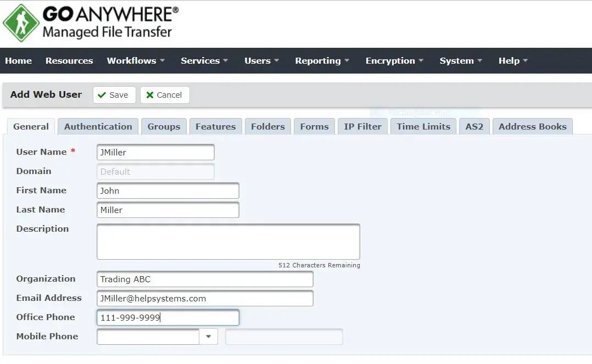The width and height of the screenshot is (592, 364).
Task: Click the GoAnywhere hiker logo icon
Action: click(x=21, y=23)
